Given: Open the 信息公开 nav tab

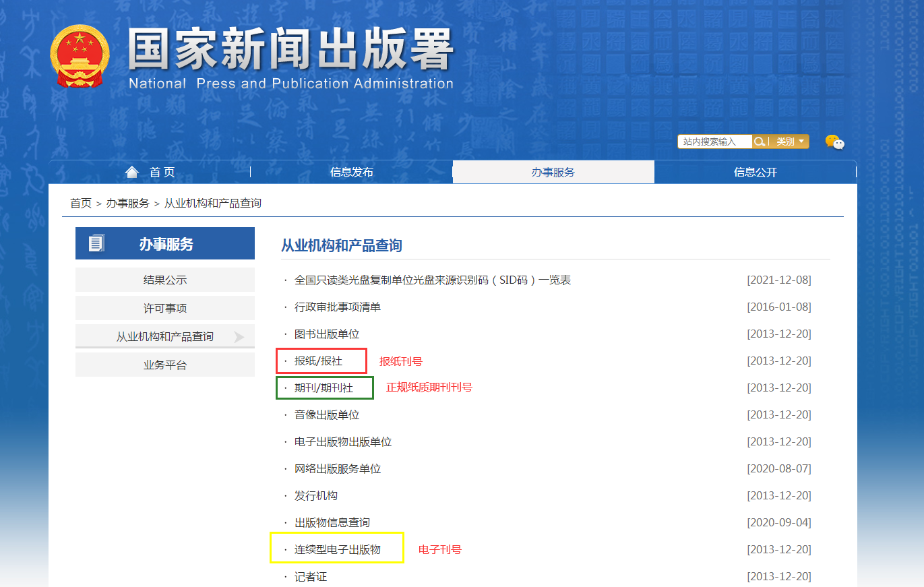Looking at the screenshot, I should tap(755, 173).
